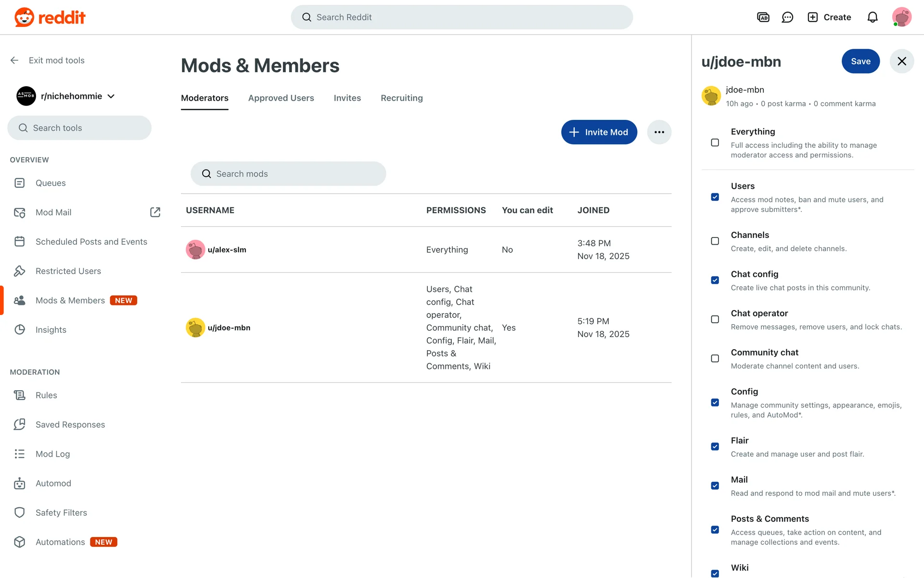Open the three-dot more options menu

[x=659, y=132]
